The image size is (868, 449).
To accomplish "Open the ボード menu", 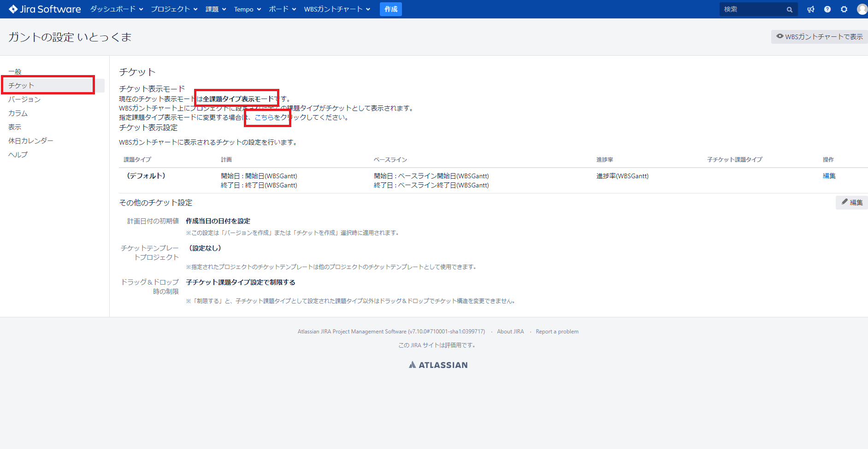I will (x=282, y=9).
